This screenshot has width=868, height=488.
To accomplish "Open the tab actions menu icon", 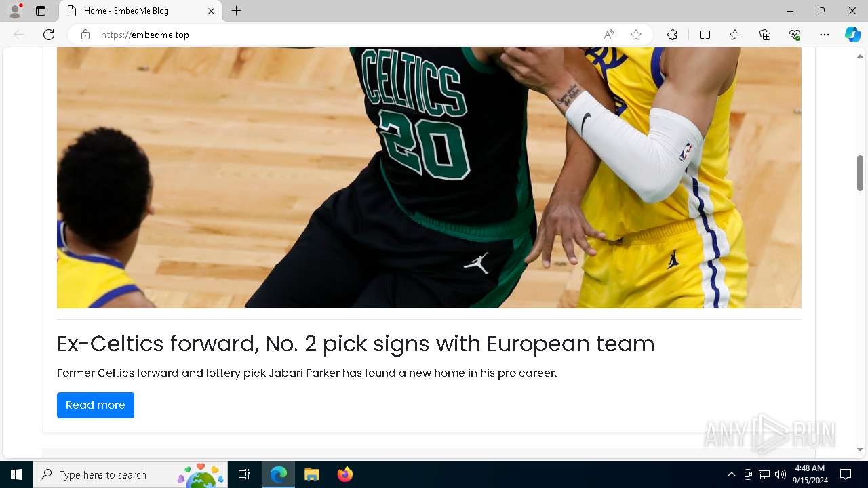I will click(x=41, y=11).
